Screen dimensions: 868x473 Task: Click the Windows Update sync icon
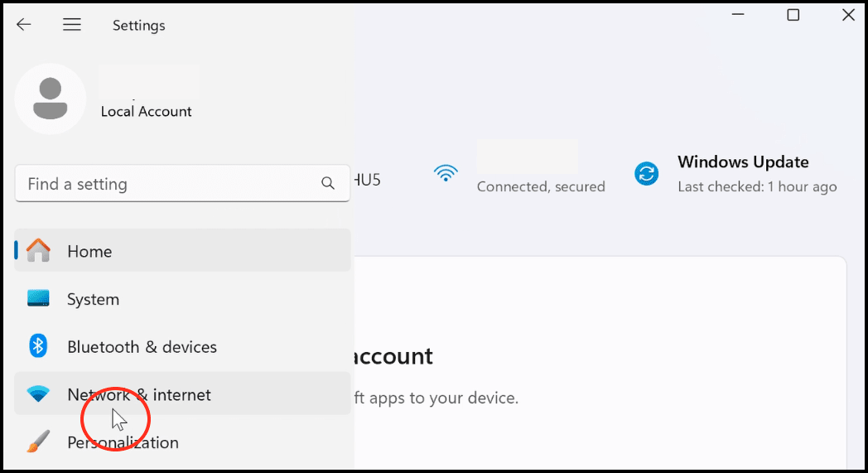pyautogui.click(x=646, y=173)
